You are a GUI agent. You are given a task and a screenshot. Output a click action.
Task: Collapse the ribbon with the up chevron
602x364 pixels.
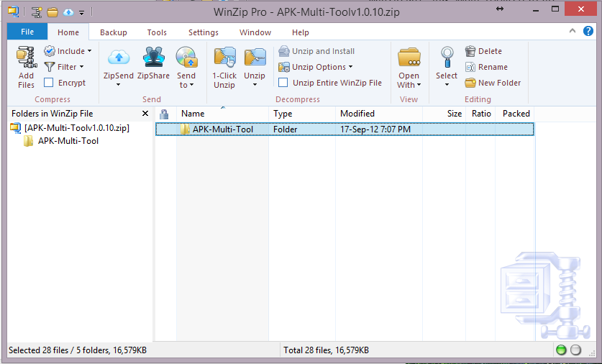pyautogui.click(x=573, y=31)
